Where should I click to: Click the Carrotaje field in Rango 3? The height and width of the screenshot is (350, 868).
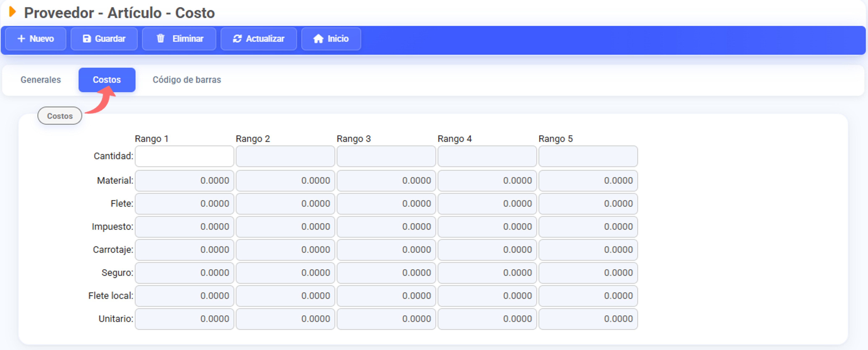[386, 250]
